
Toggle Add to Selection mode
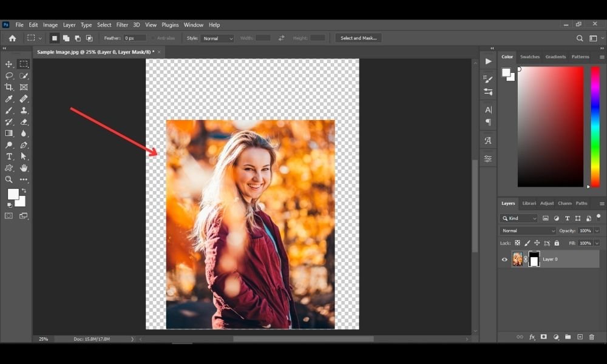click(x=66, y=38)
